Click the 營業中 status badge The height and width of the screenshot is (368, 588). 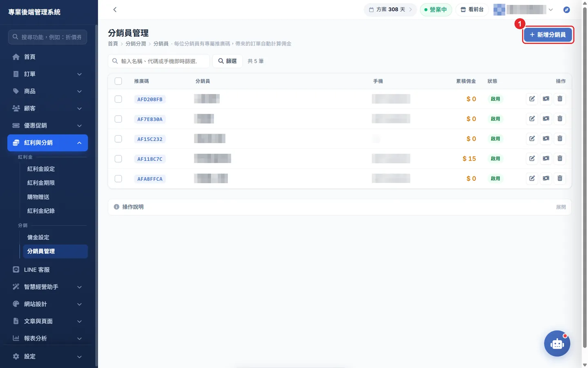click(436, 9)
